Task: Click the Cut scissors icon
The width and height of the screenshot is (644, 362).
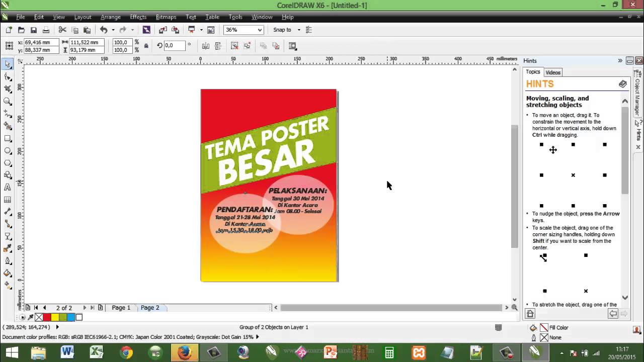Action: point(62,30)
